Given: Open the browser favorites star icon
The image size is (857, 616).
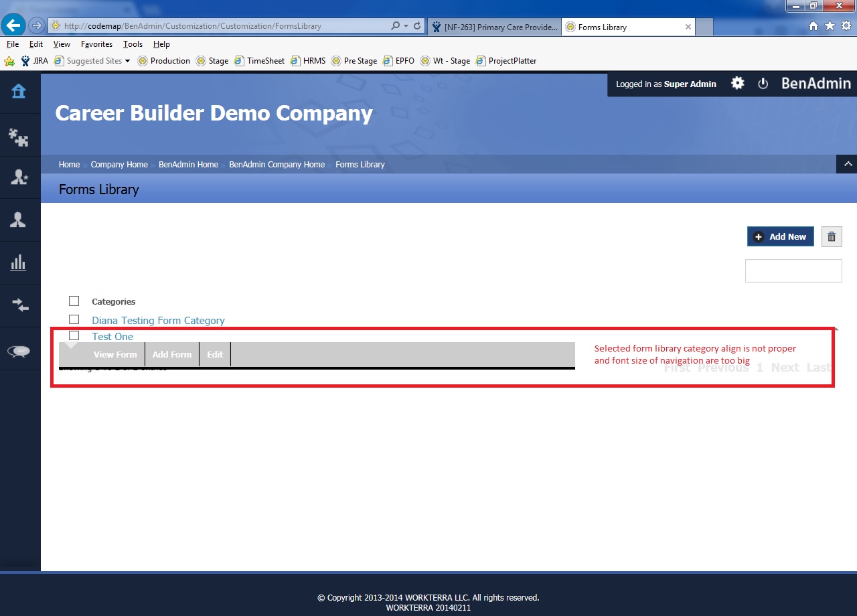Looking at the screenshot, I should coord(830,26).
